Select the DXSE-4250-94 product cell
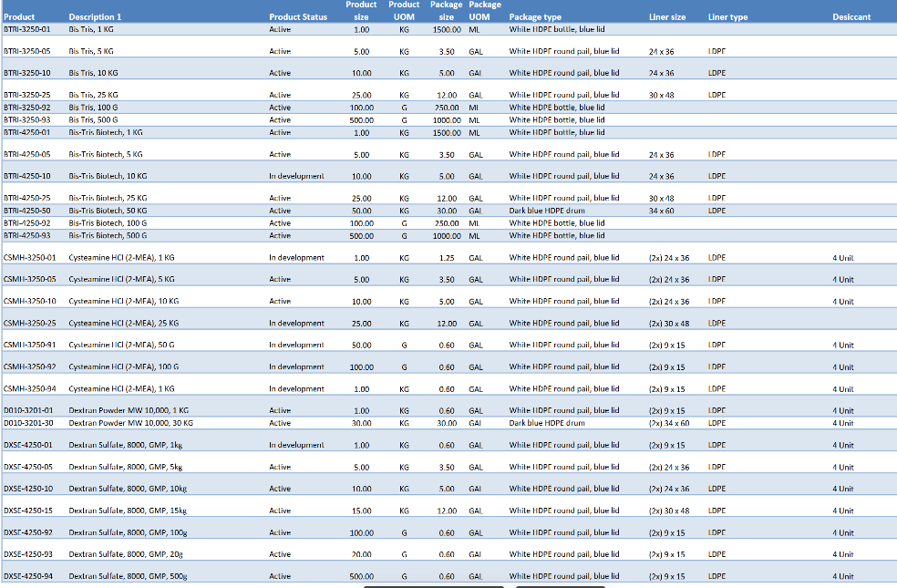This screenshot has width=897, height=588. [x=28, y=576]
